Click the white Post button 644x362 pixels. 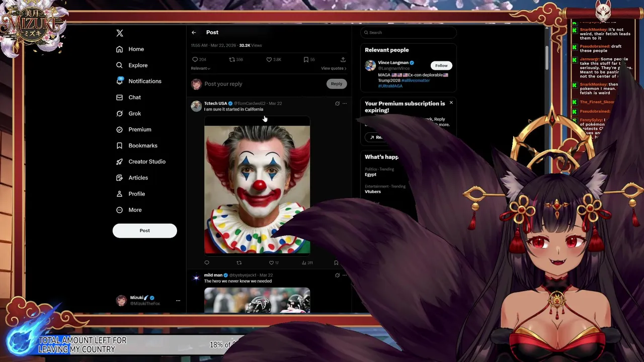click(x=144, y=231)
